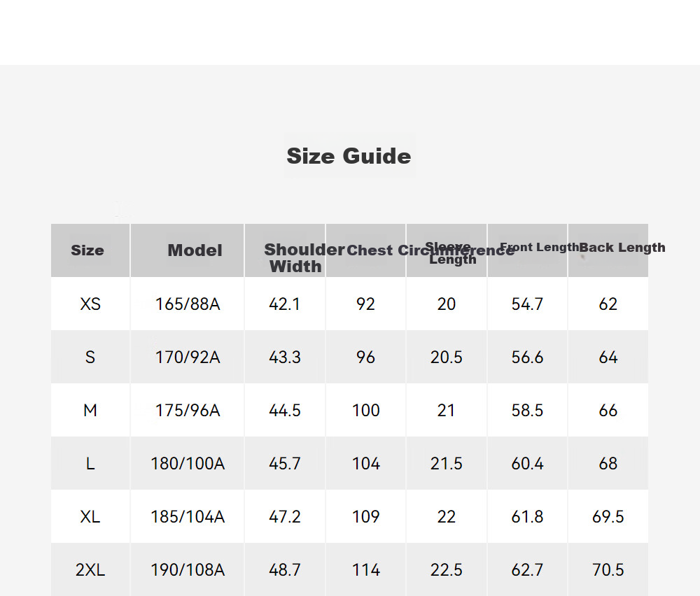This screenshot has width=700, height=596.
Task: Click the model value "175/96A"
Action: coord(188,410)
